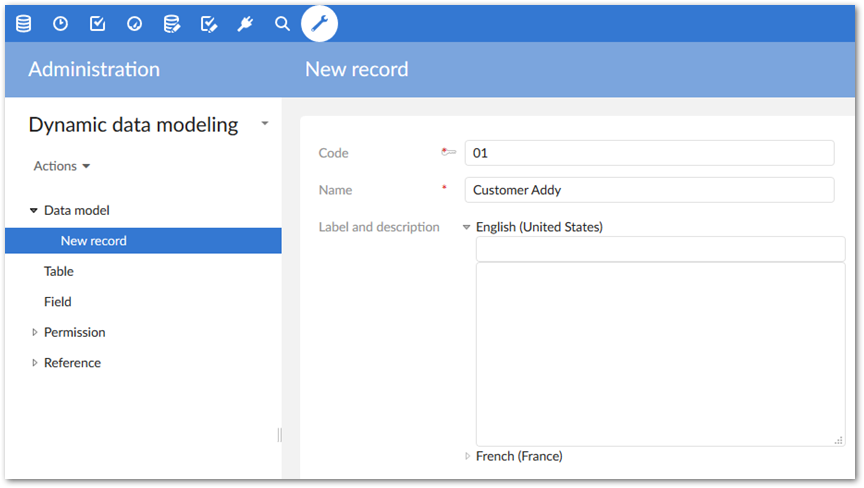Image resolution: width=864 pixels, height=488 pixels.
Task: Expand the Reference tree node
Action: [x=34, y=363]
